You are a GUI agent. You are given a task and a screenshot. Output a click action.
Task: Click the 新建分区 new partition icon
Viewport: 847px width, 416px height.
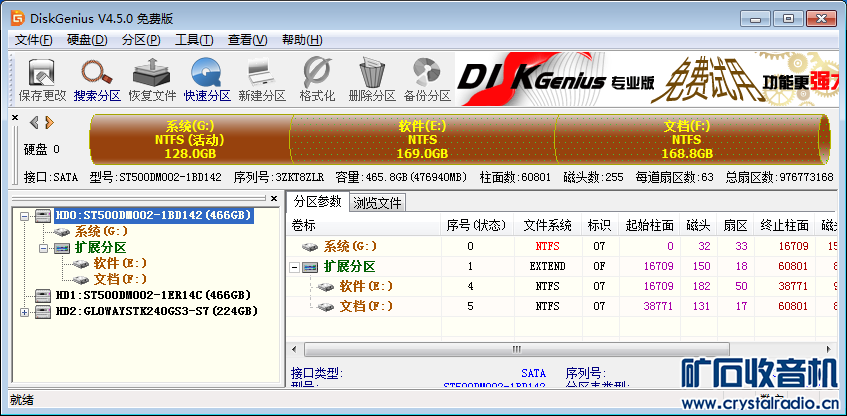pos(262,80)
